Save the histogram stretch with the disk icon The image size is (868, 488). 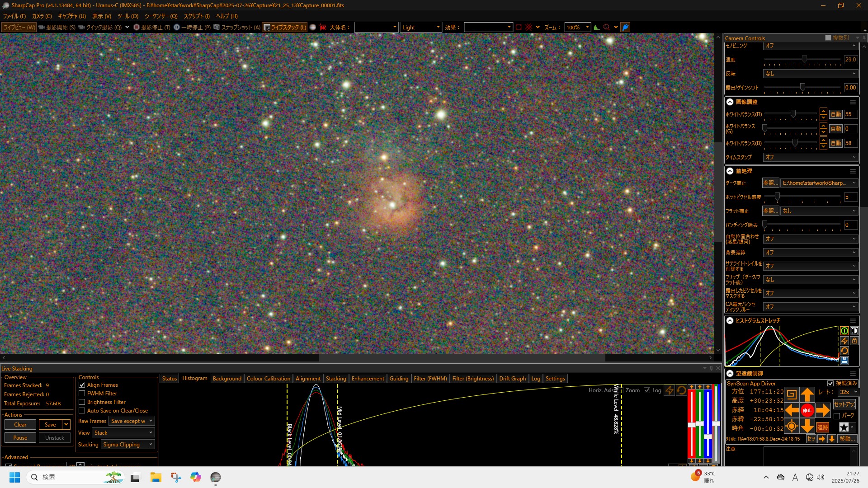click(844, 361)
